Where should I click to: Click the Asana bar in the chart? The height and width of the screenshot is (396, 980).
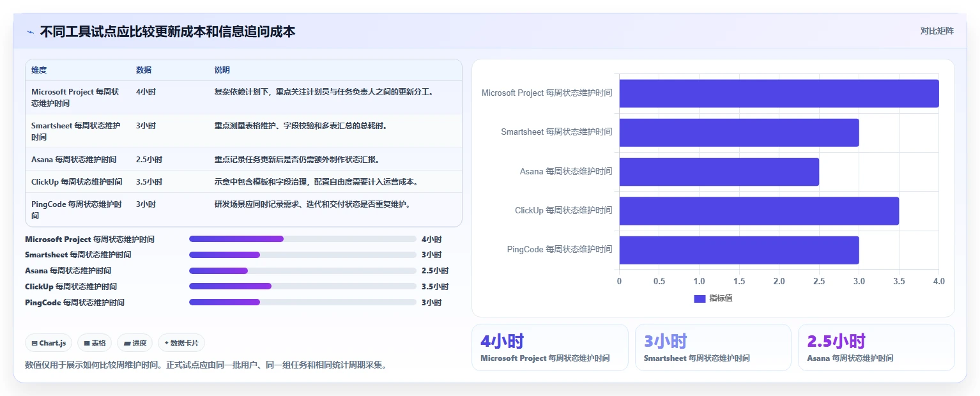pos(719,172)
